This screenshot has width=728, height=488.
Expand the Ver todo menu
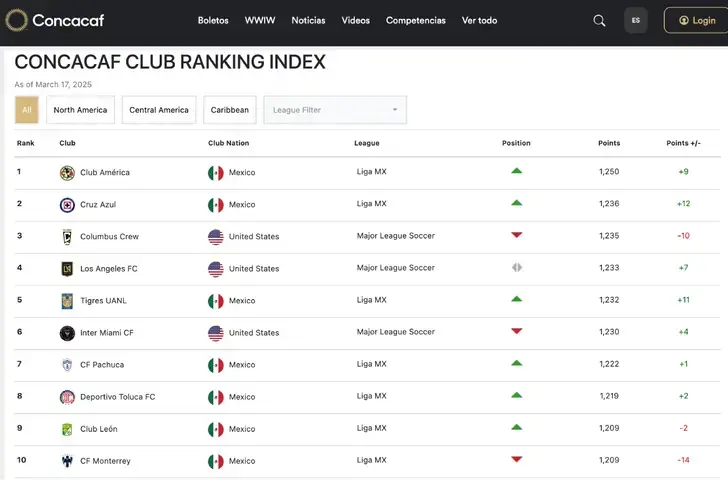coord(479,20)
